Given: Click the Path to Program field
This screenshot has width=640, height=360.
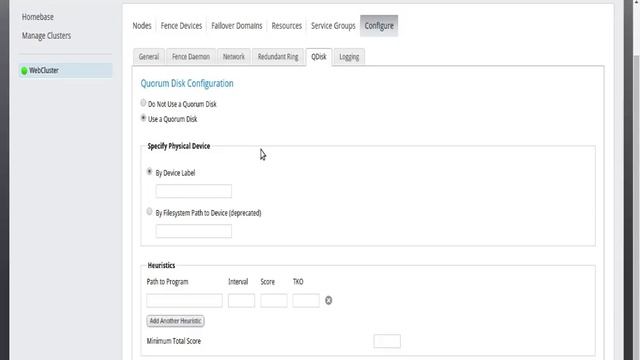Looking at the screenshot, I should coord(184,300).
